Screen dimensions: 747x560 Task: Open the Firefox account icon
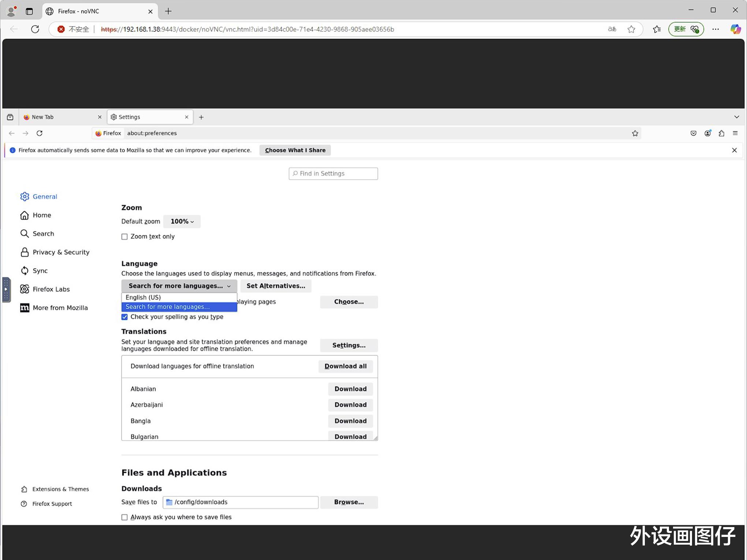click(x=707, y=134)
